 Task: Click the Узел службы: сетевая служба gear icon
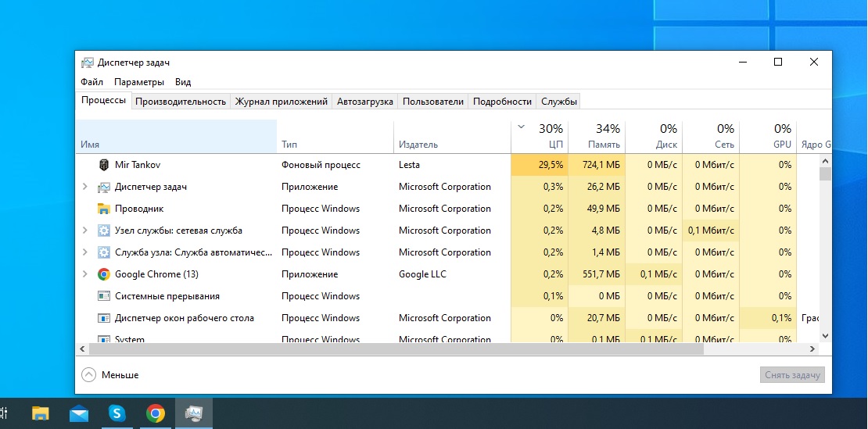pos(103,231)
